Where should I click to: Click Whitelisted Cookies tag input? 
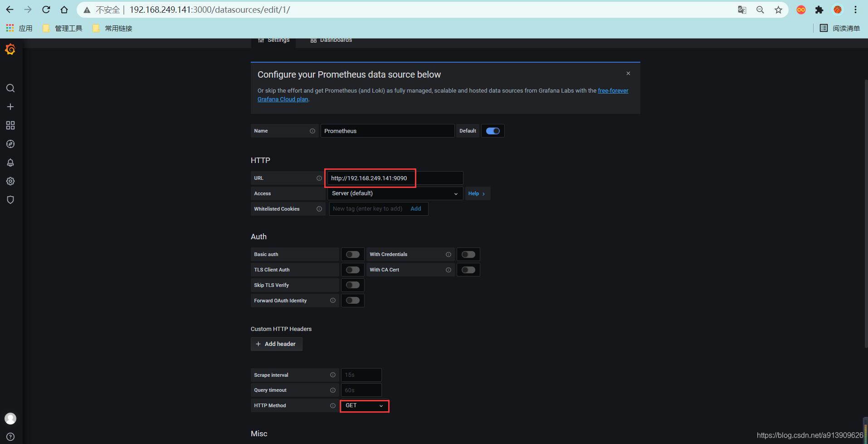368,209
